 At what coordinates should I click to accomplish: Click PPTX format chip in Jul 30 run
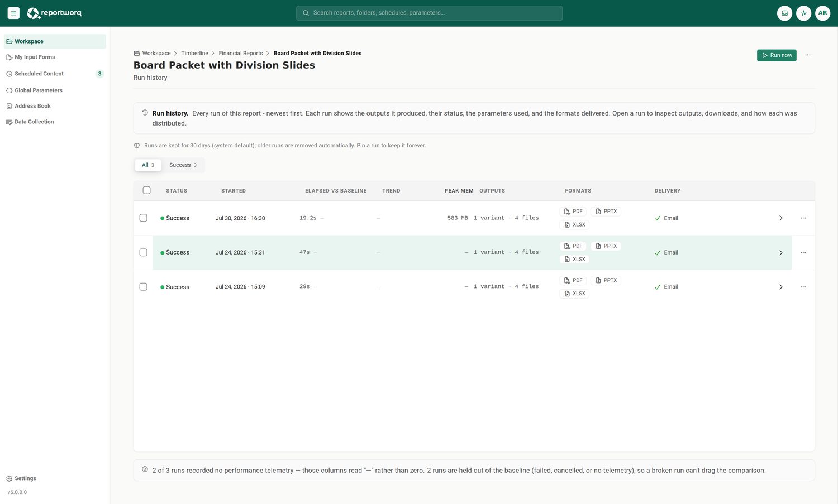(606, 212)
